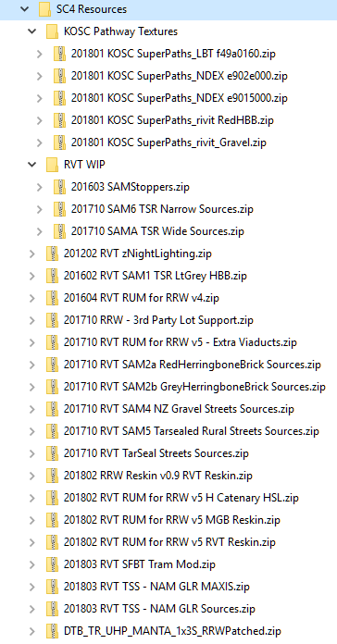Collapse the SC4 Resources folder chevron
Screen dimensions: 337x644
pyautogui.click(x=24, y=9)
